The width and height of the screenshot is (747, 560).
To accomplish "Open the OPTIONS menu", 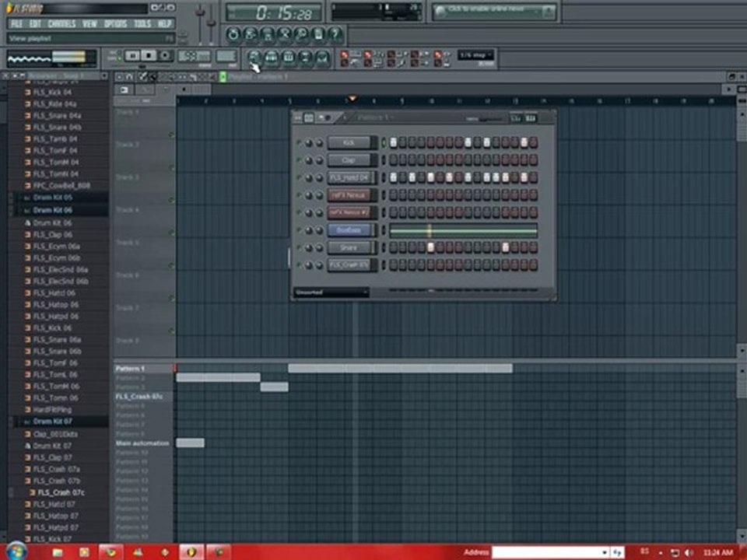I will (x=115, y=23).
